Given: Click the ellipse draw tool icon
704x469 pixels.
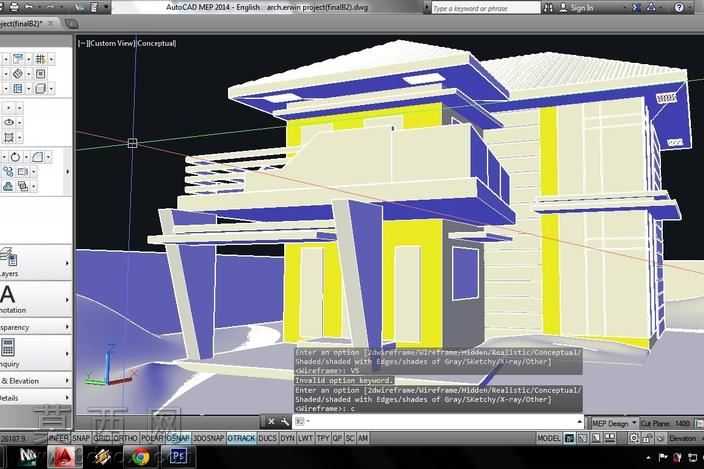Looking at the screenshot, I should tap(9, 122).
